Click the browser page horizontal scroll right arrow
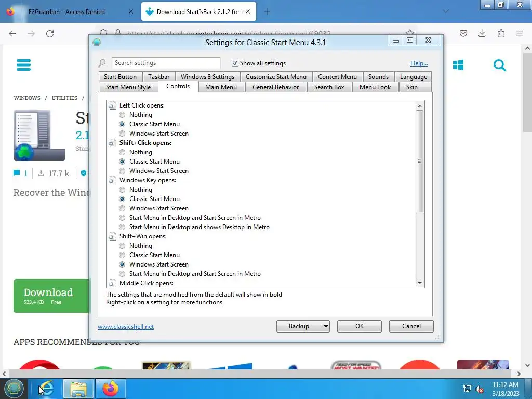Image resolution: width=532 pixels, height=399 pixels. click(518, 374)
